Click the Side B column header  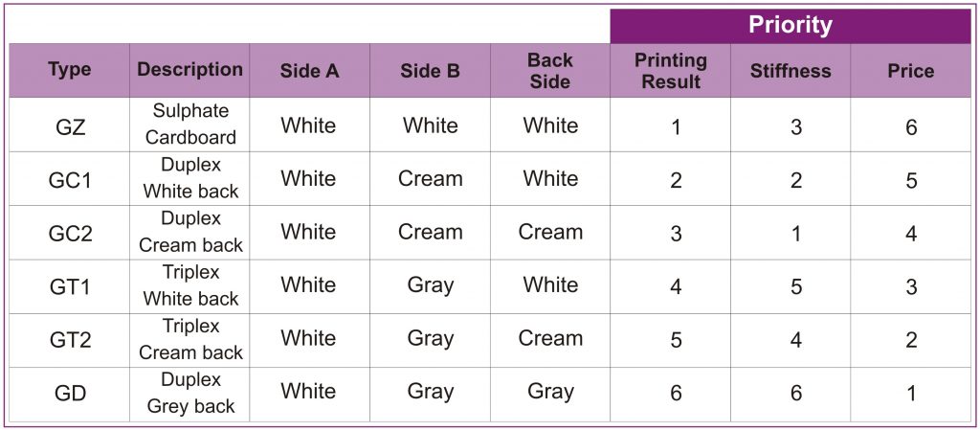[x=430, y=71]
